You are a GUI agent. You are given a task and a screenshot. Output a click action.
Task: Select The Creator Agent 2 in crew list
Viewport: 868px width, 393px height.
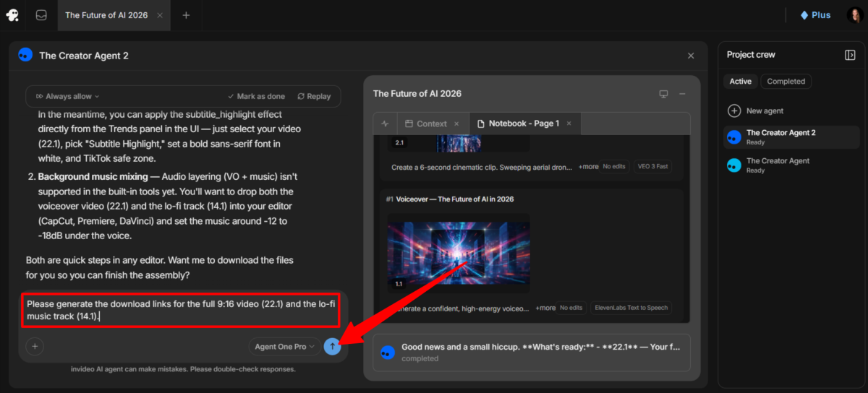coord(791,137)
